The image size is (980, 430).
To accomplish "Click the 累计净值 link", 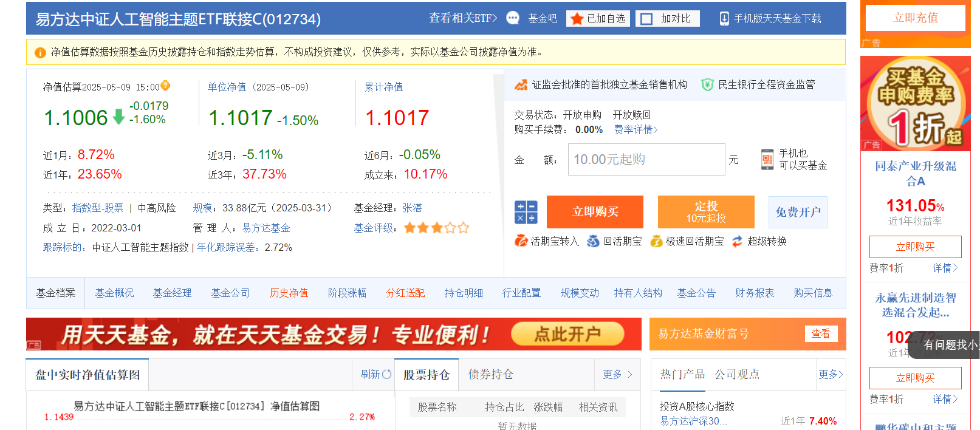I will point(383,87).
